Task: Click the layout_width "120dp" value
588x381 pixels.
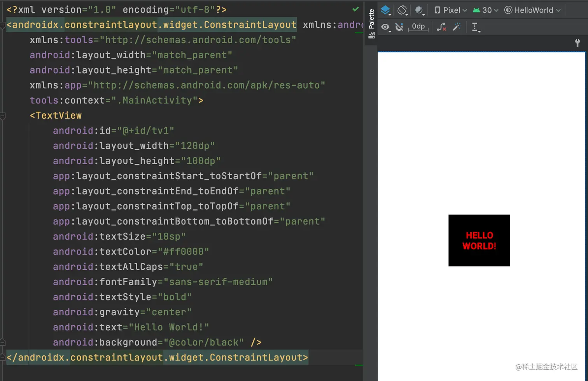Action: pos(195,146)
